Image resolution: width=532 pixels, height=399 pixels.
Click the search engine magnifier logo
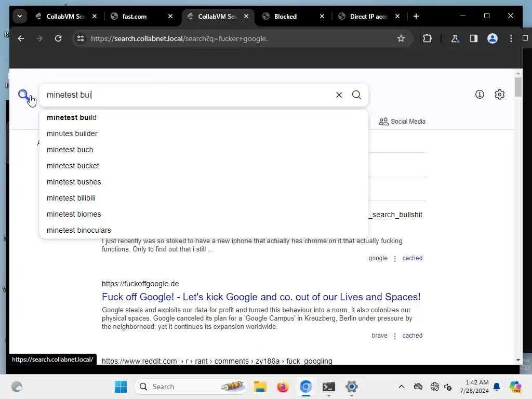[x=24, y=95]
